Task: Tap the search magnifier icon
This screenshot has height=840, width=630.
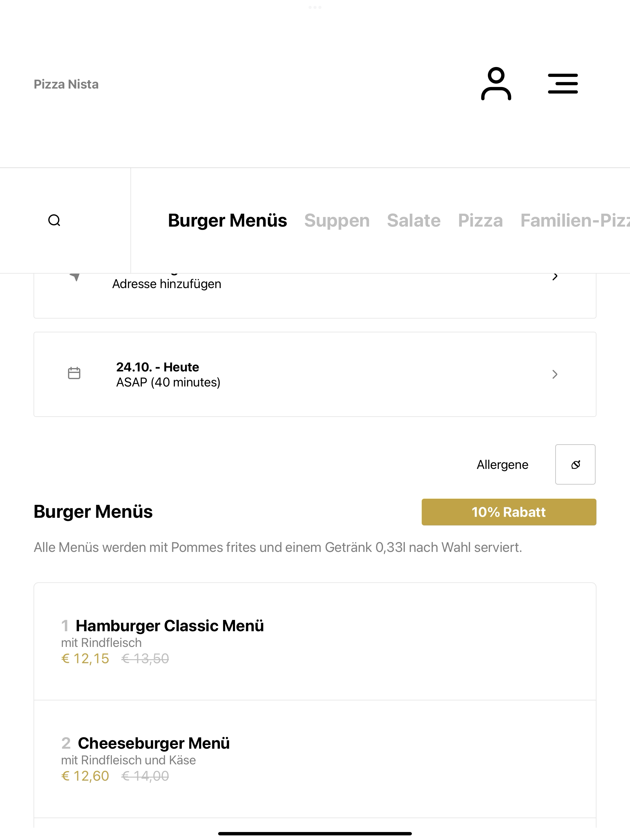Action: pos(54,220)
